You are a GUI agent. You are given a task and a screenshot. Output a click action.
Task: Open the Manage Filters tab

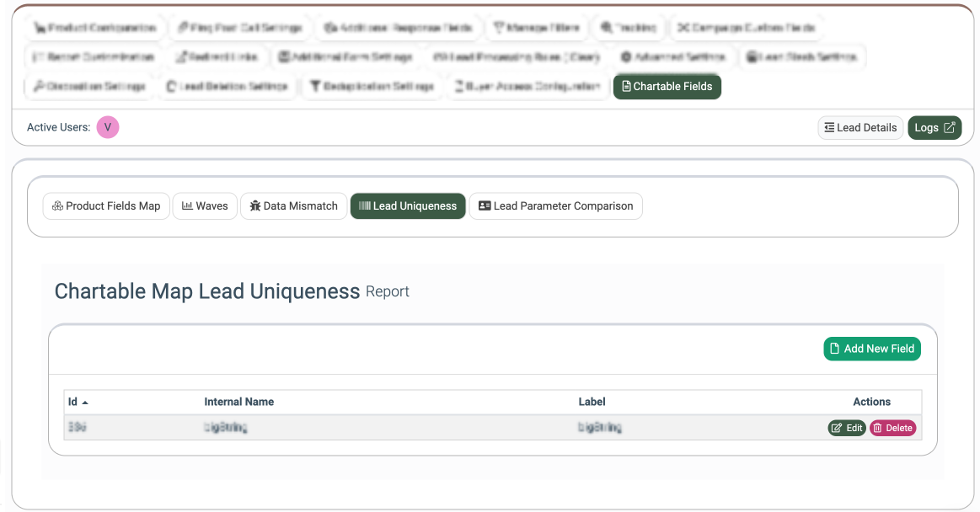click(536, 28)
